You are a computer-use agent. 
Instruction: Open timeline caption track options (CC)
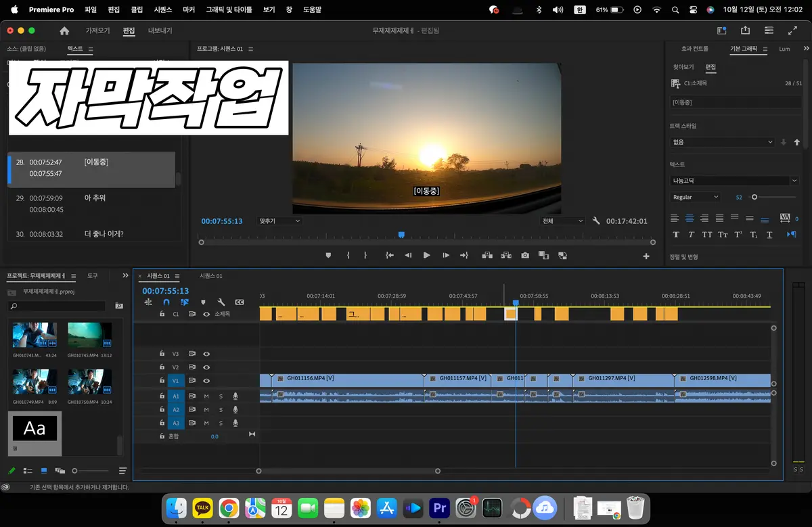(x=239, y=302)
